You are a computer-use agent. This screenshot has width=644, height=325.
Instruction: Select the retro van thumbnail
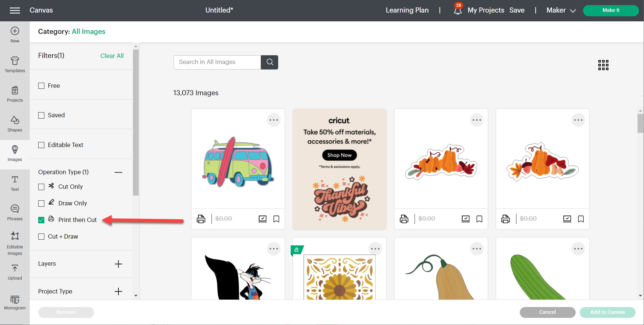pos(238,162)
